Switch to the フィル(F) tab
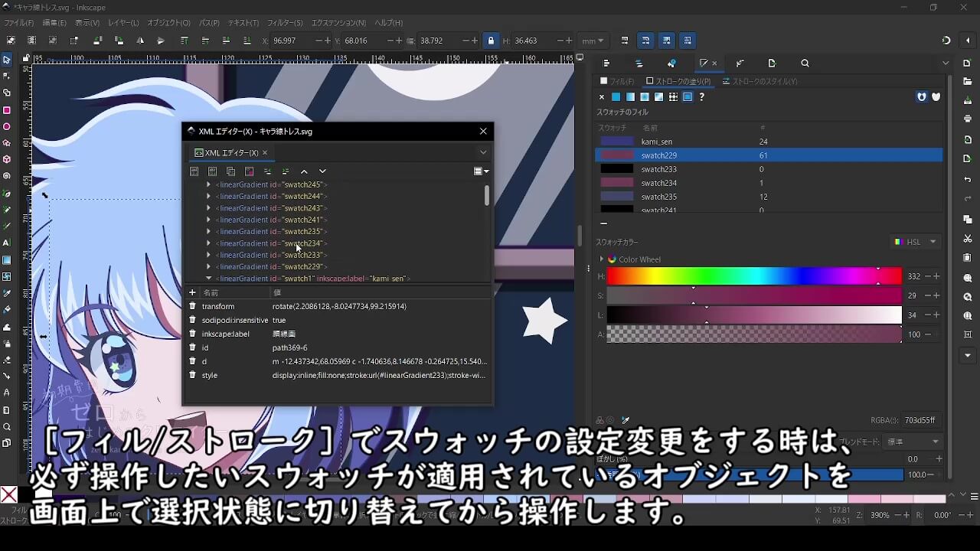This screenshot has height=551, width=980. coord(617,80)
